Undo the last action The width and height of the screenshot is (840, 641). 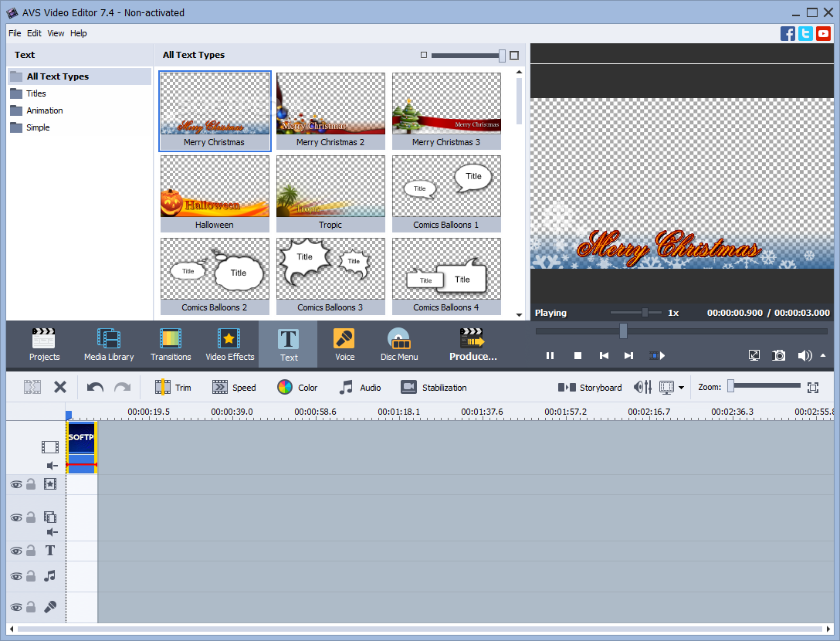(x=96, y=387)
